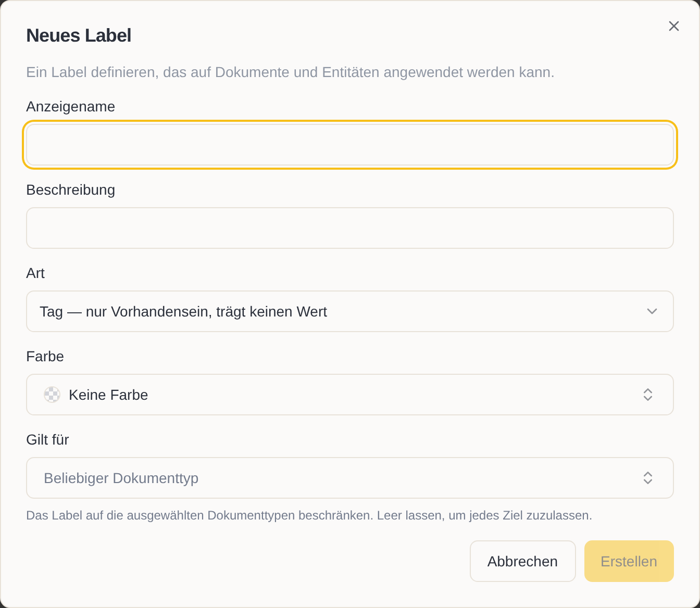The height and width of the screenshot is (608, 700).
Task: Close the Neues Label dialog
Action: pyautogui.click(x=674, y=26)
